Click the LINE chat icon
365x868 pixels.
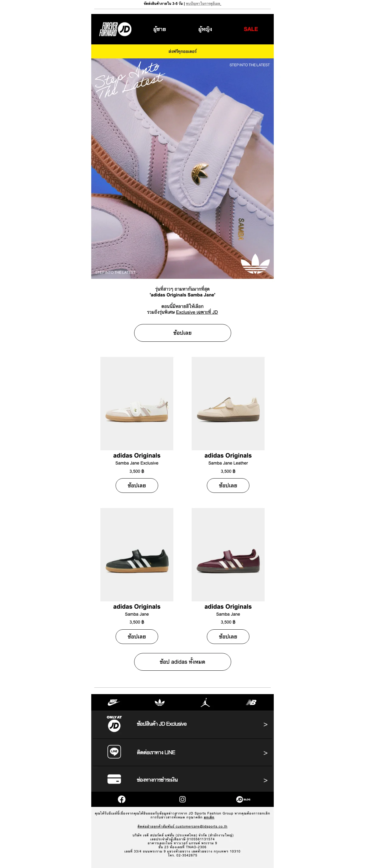click(114, 752)
